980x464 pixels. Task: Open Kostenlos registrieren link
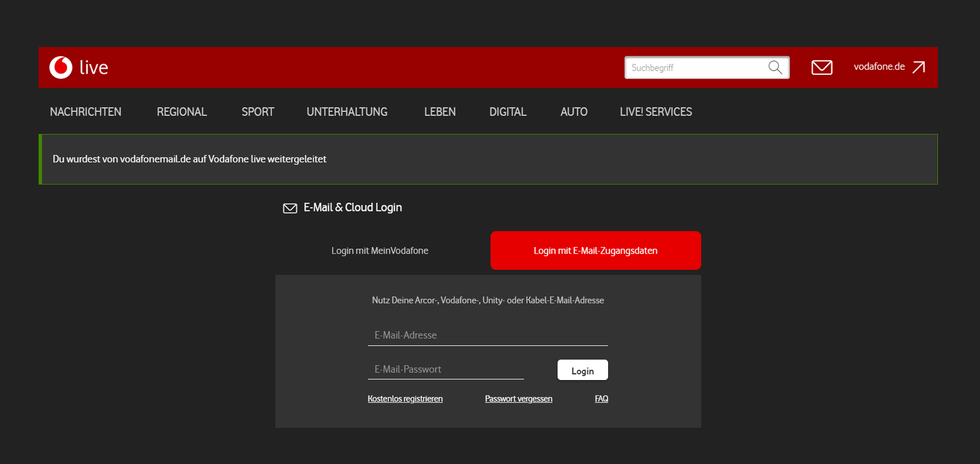(405, 398)
